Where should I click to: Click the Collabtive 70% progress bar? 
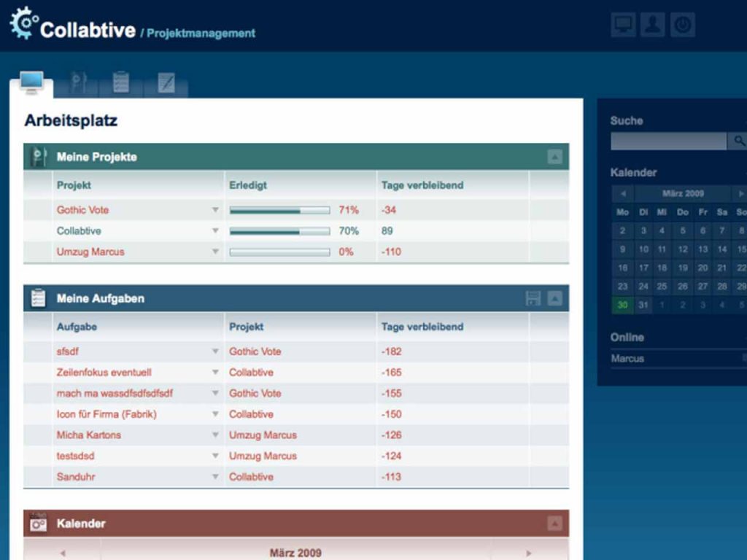(279, 230)
